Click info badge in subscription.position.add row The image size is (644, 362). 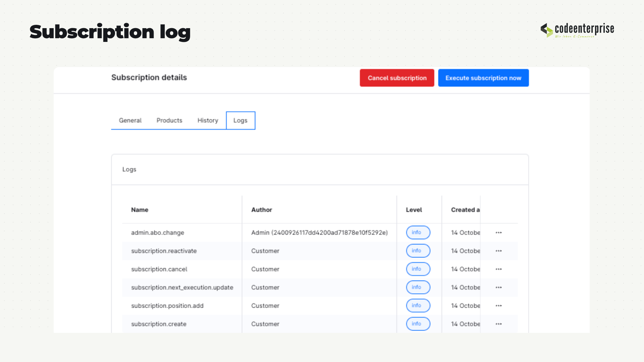coord(418,305)
